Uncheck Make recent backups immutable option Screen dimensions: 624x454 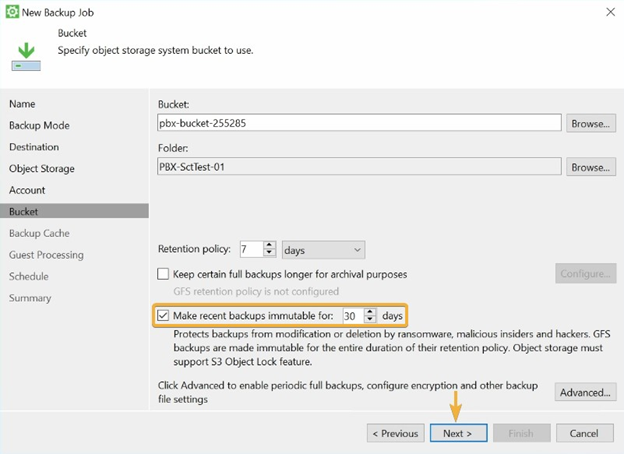[x=163, y=316]
